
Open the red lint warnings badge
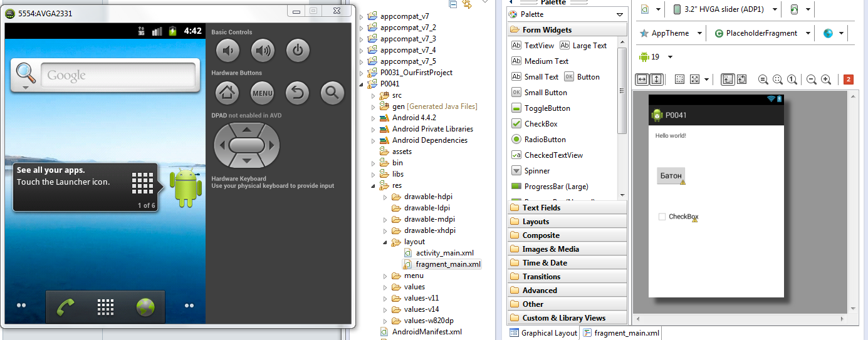point(849,80)
